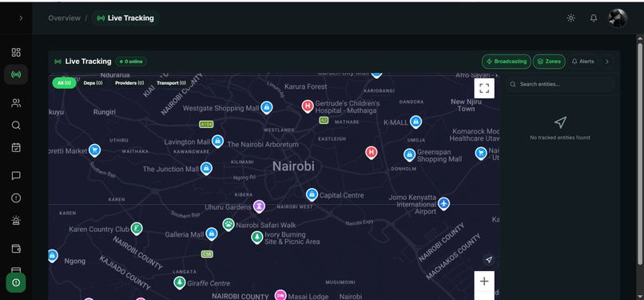Image resolution: width=644 pixels, height=300 pixels.
Task: Open the chat messages sidebar icon
Action: click(16, 176)
